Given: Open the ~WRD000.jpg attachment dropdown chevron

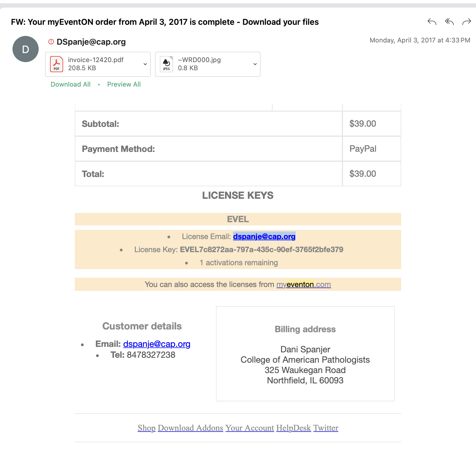Looking at the screenshot, I should pos(255,64).
